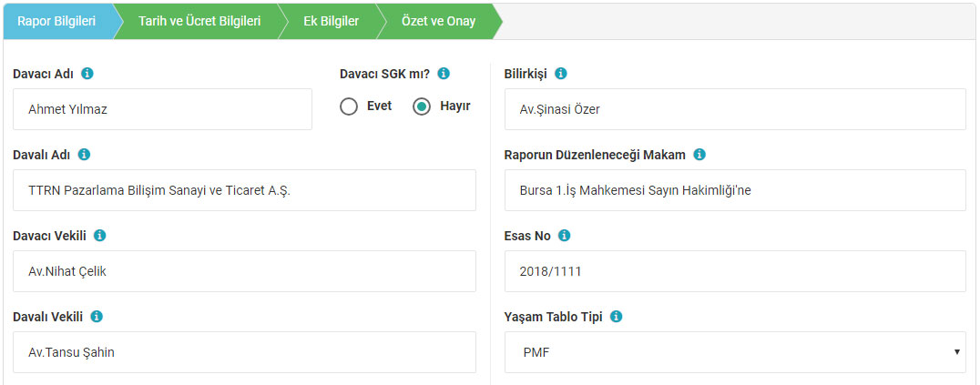
Task: Click info icon beside Esas No
Action: [x=565, y=236]
